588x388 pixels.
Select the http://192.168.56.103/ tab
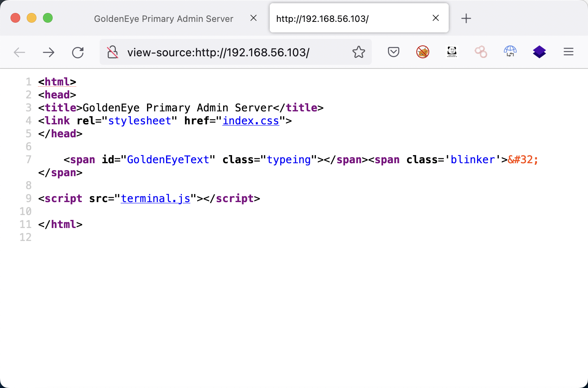(x=348, y=19)
